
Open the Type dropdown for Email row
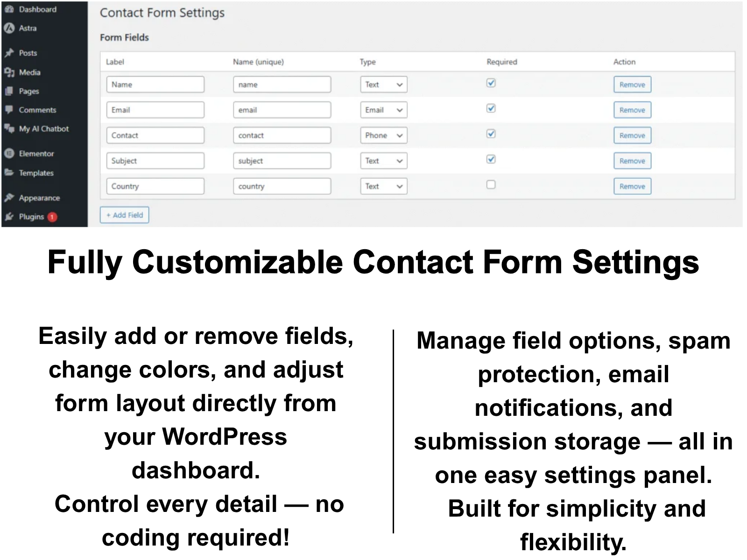pyautogui.click(x=383, y=110)
